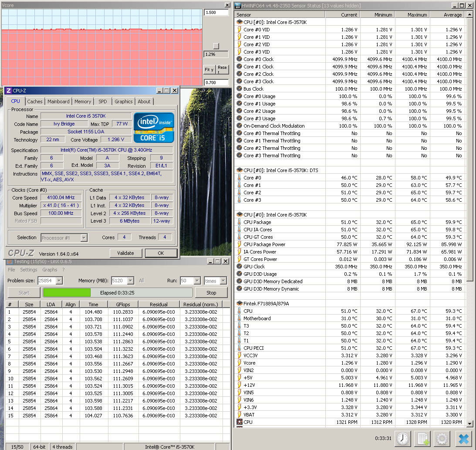Click chip icon for Fintek F71889A/879A

[240, 304]
